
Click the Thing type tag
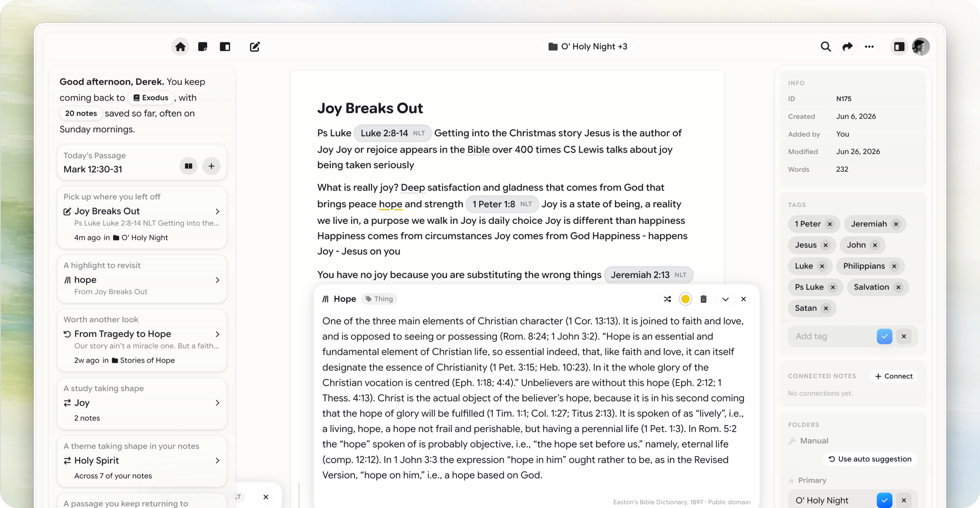click(x=379, y=299)
